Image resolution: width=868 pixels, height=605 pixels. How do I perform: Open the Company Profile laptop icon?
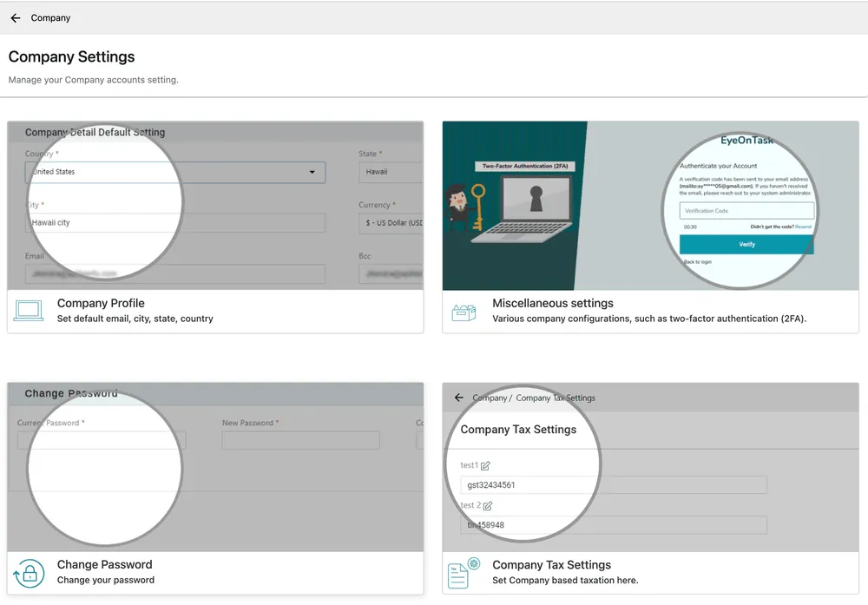29,311
